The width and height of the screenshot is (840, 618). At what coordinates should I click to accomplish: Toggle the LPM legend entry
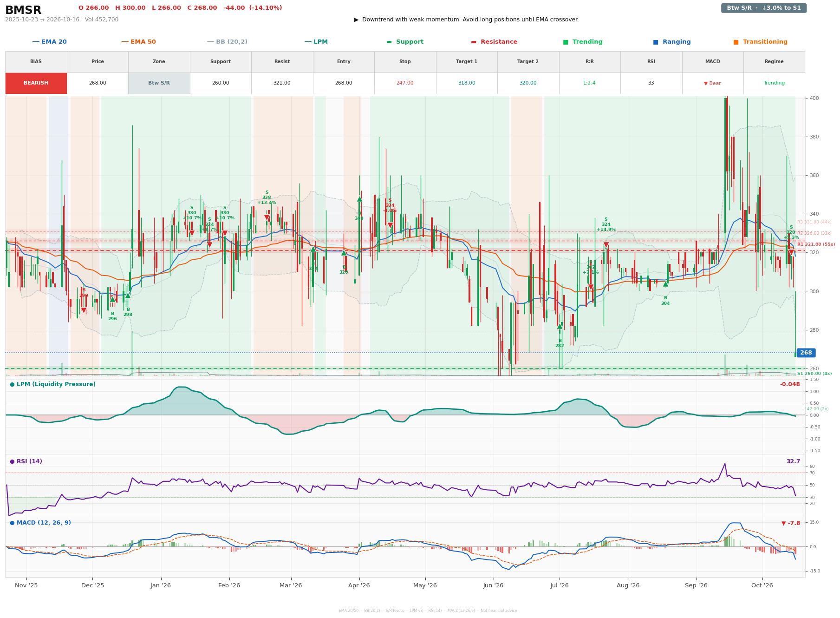coord(316,42)
